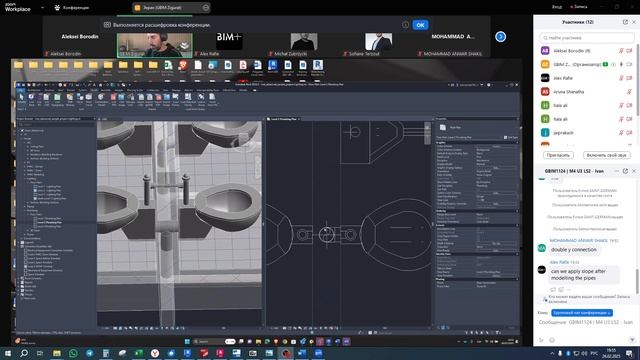Minimize the chat panel with dash

click(x=617, y=171)
